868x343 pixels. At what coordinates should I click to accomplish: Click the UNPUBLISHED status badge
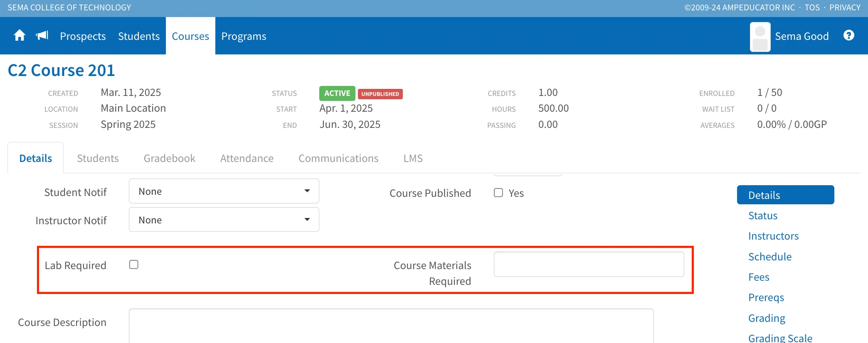tap(380, 94)
